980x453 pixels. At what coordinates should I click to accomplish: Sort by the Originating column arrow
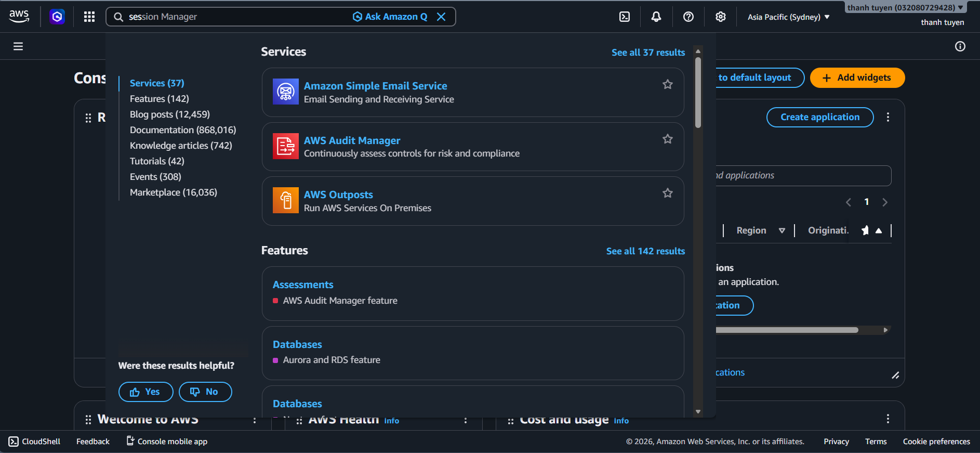pos(879,230)
